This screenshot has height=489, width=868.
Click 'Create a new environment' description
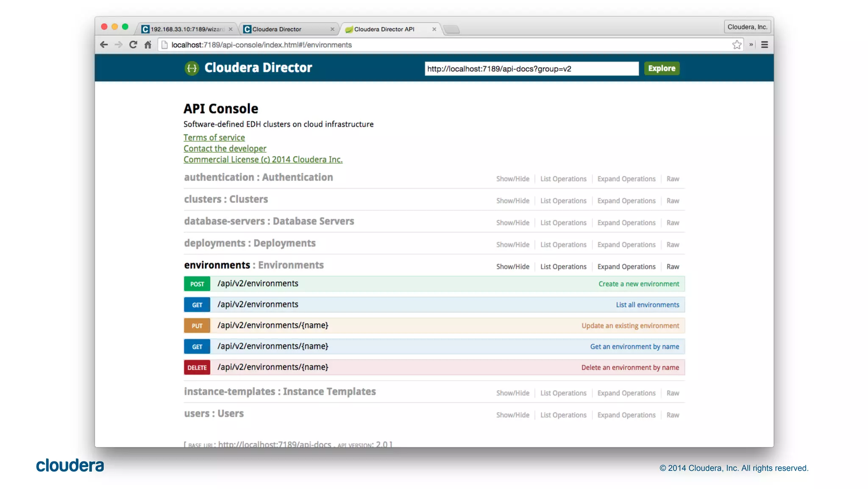[639, 284]
